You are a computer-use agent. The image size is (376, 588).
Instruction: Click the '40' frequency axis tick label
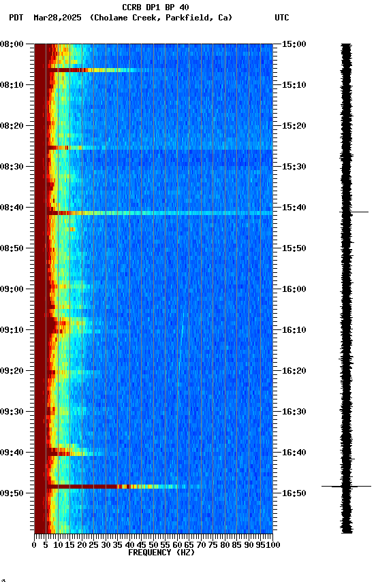(129, 545)
